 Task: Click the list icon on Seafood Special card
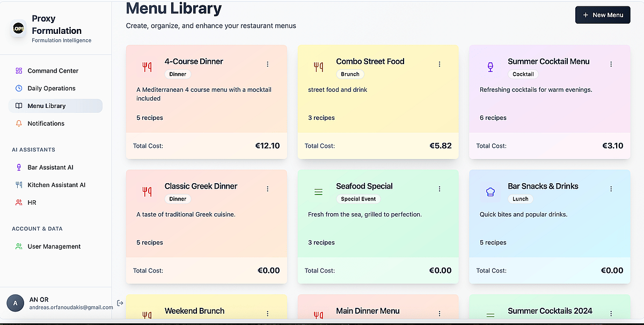pyautogui.click(x=318, y=192)
